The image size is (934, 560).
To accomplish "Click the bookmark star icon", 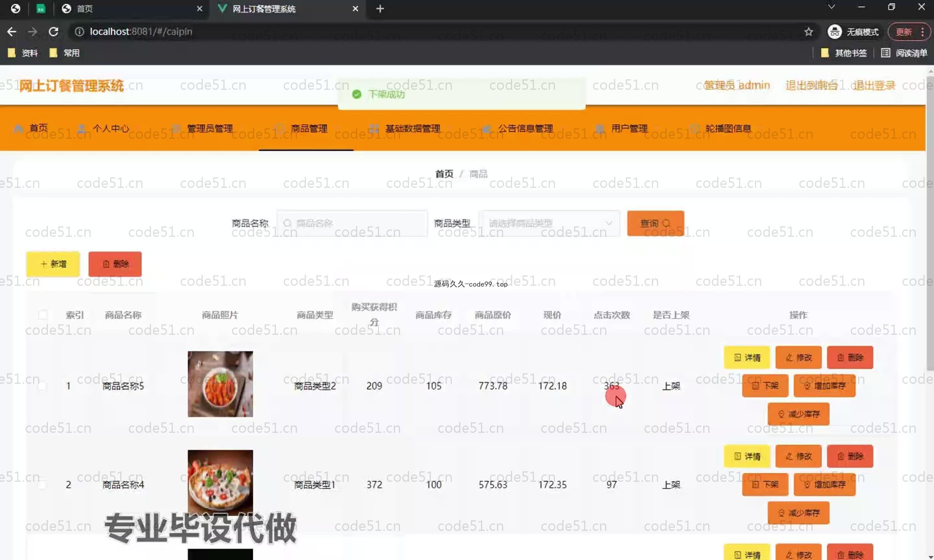I will coord(809,31).
